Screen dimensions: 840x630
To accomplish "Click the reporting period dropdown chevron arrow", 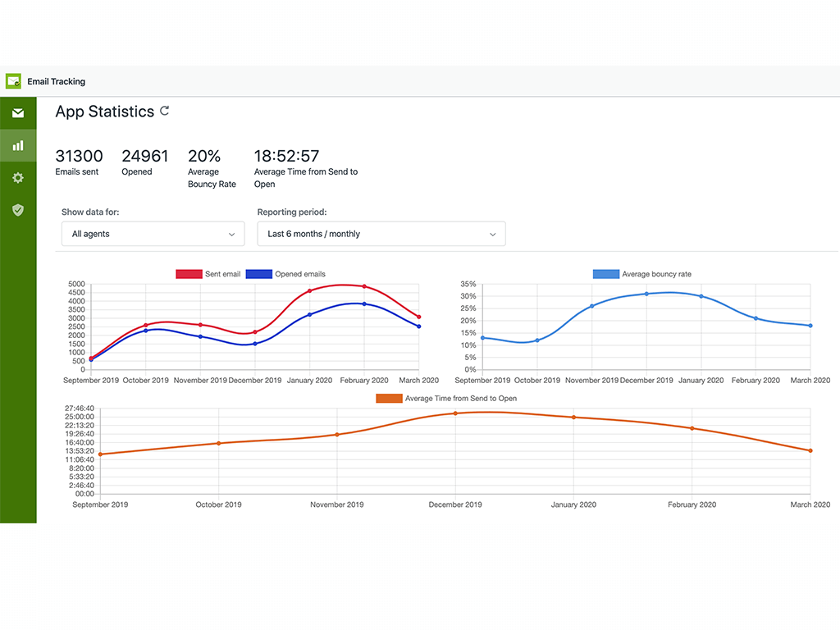I will (x=492, y=235).
